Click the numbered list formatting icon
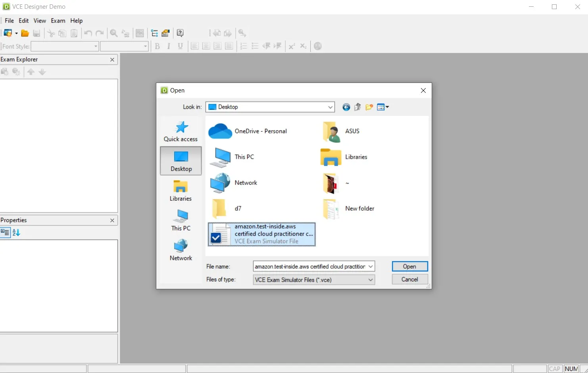 pyautogui.click(x=243, y=46)
